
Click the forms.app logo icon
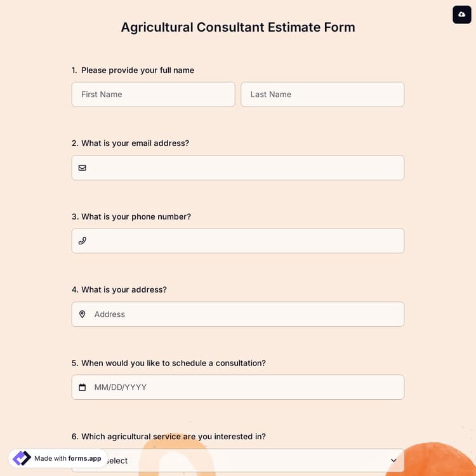[22, 458]
